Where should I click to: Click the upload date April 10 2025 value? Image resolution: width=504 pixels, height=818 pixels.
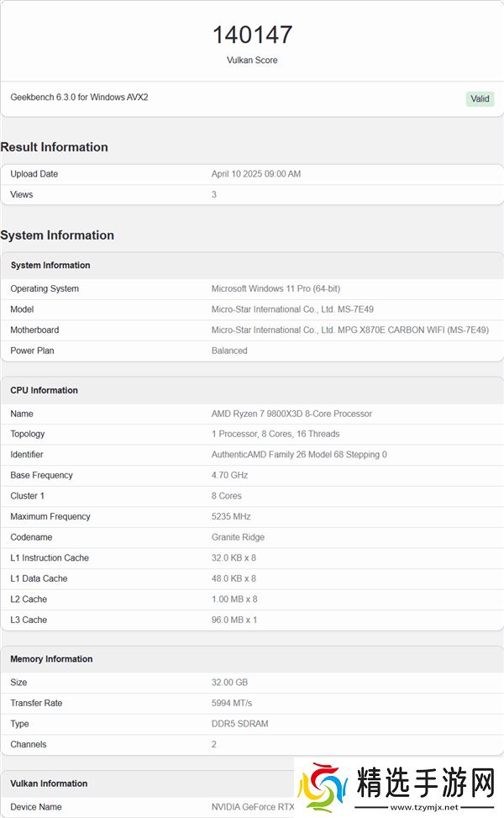(x=255, y=174)
